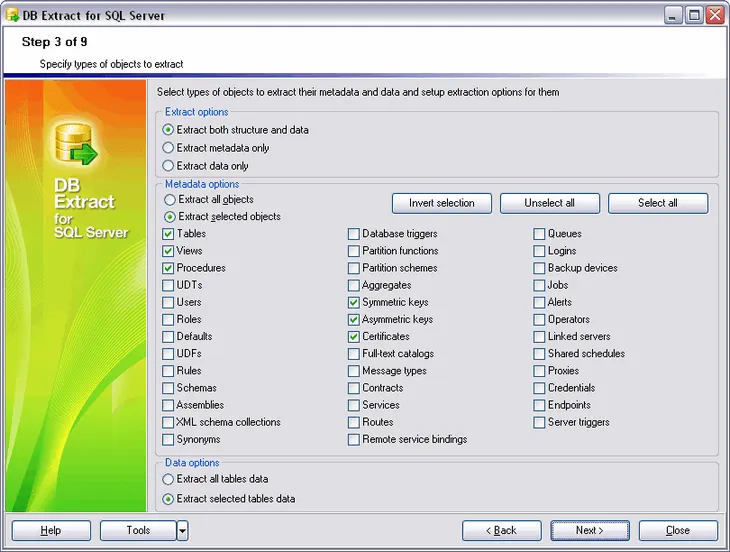Check the Endpoints checkbox
730x552 pixels.
[x=539, y=405]
